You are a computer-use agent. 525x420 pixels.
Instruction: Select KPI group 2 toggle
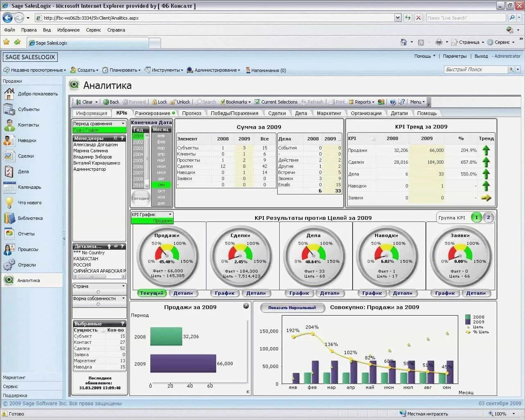pyautogui.click(x=488, y=218)
